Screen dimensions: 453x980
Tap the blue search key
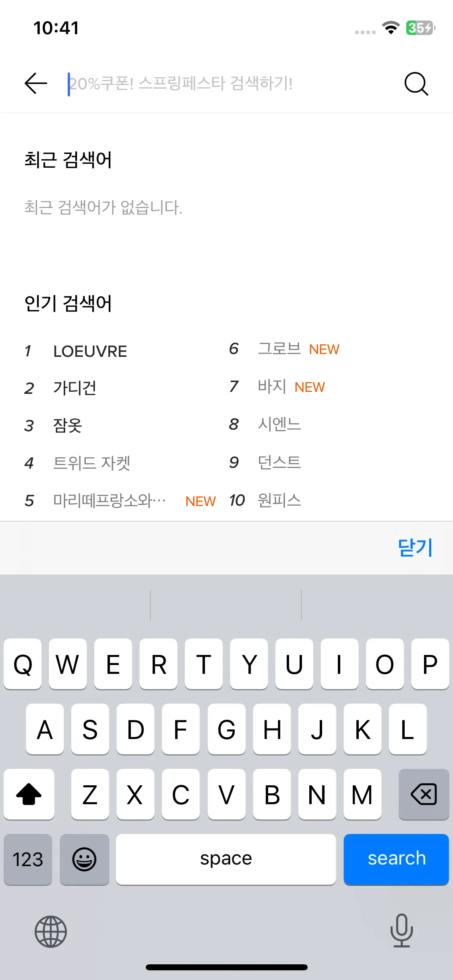[396, 859]
